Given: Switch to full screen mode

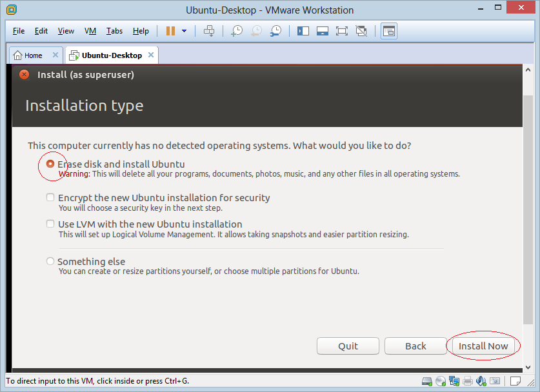Looking at the screenshot, I should [x=342, y=31].
